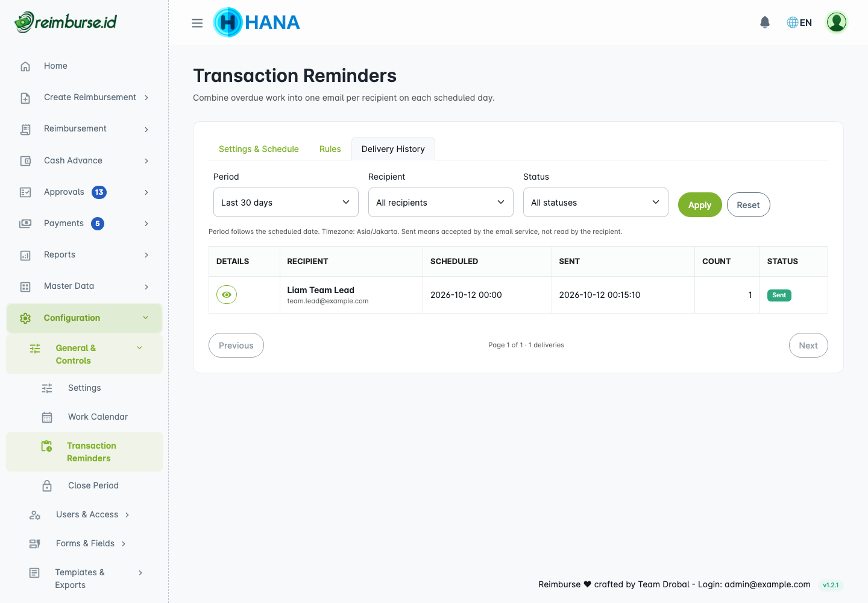Click the Close Period lock icon

point(47,486)
